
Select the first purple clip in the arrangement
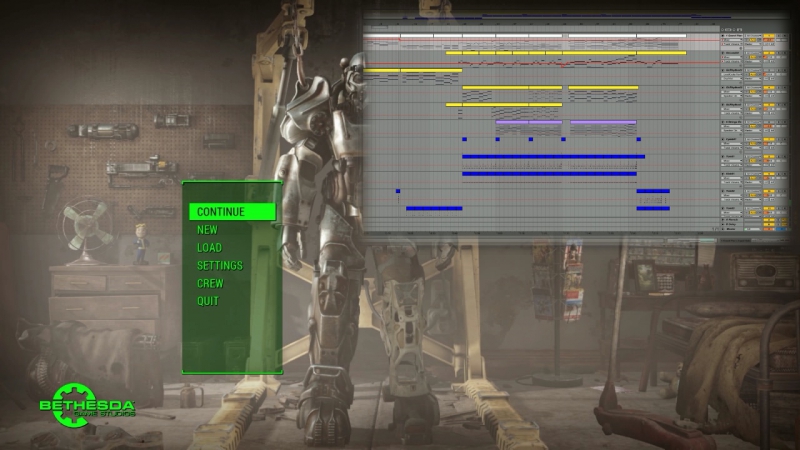pos(512,122)
